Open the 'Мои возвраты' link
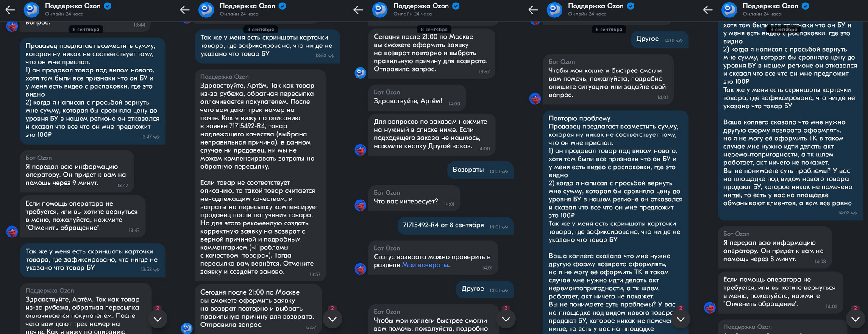Viewport: 868px width, 334px height. point(425,265)
